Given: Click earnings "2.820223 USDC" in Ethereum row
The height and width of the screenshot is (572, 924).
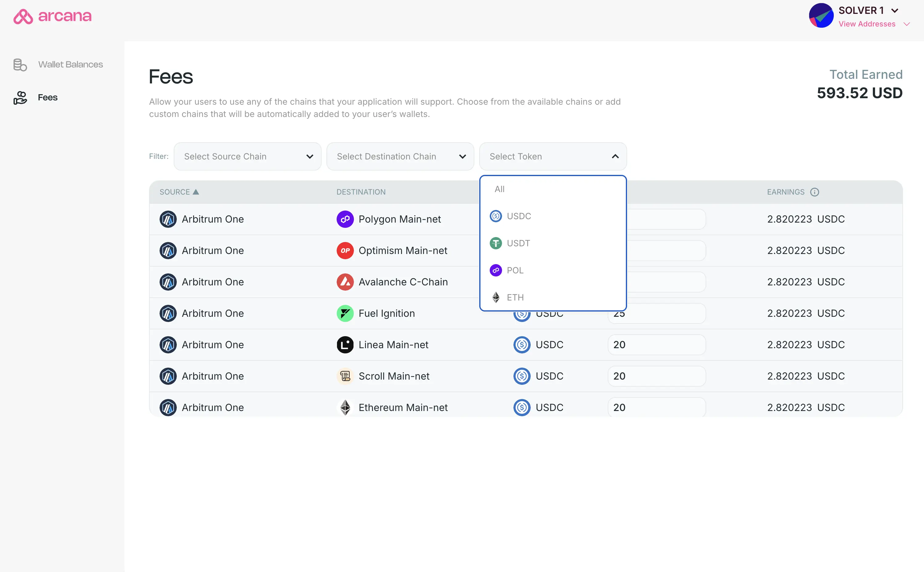Looking at the screenshot, I should tap(806, 408).
